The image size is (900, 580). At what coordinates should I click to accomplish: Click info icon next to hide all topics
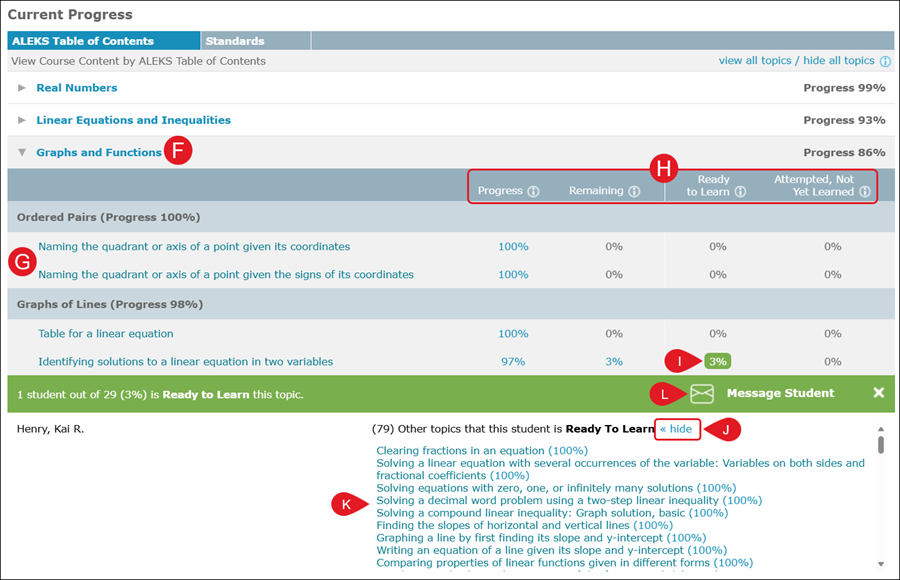[x=885, y=61]
